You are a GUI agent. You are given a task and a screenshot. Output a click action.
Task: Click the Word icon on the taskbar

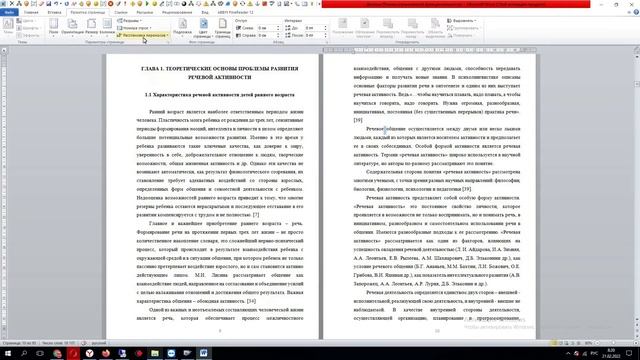[204, 353]
